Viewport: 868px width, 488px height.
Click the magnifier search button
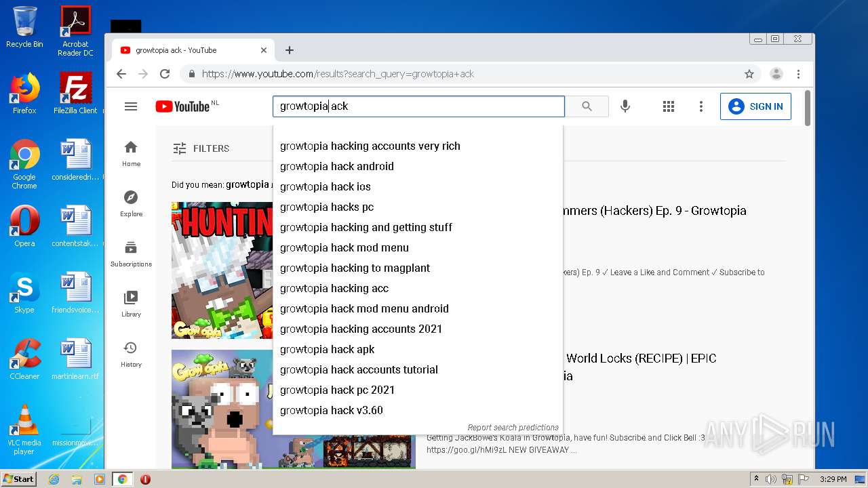tap(587, 106)
